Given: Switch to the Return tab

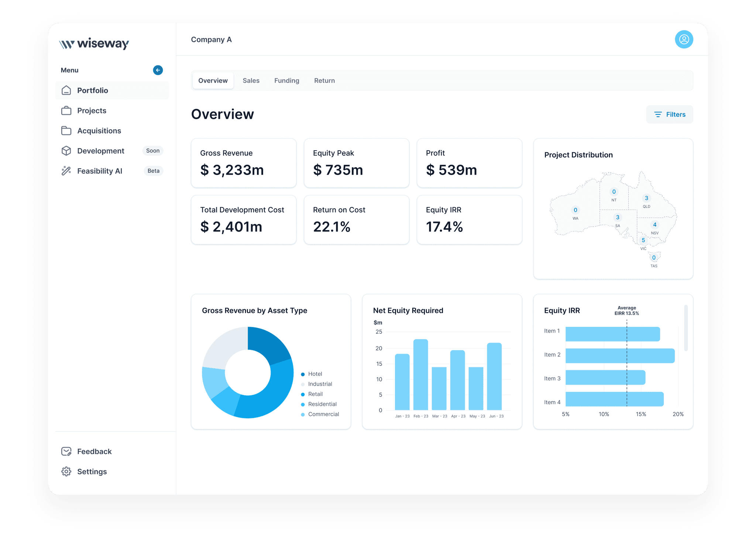Looking at the screenshot, I should (324, 80).
